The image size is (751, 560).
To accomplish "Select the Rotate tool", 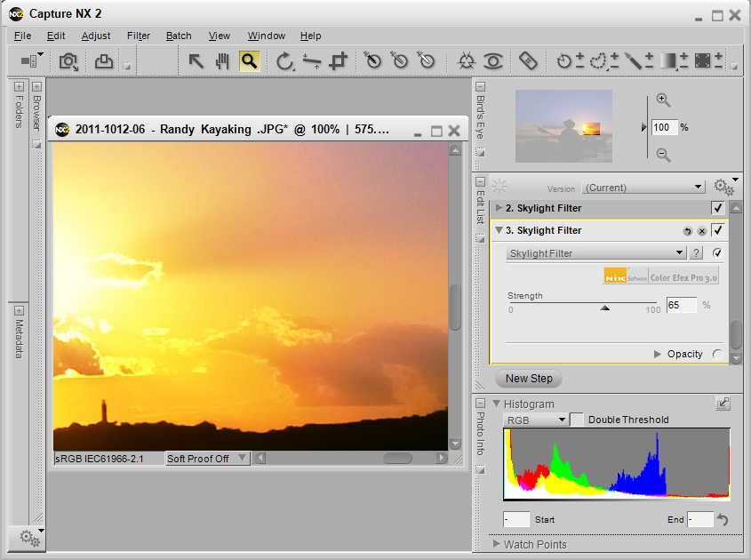I will [284, 60].
